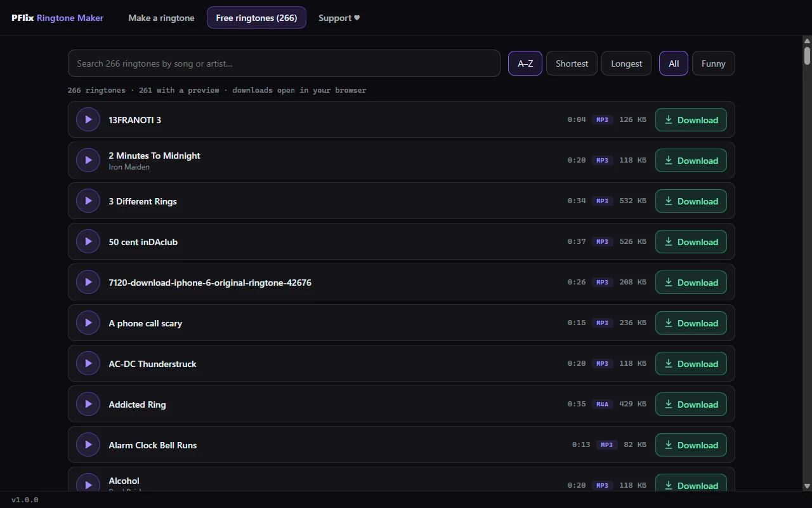Click the Alarm Clock Bell Runs title
The image size is (812, 508).
[153, 445]
